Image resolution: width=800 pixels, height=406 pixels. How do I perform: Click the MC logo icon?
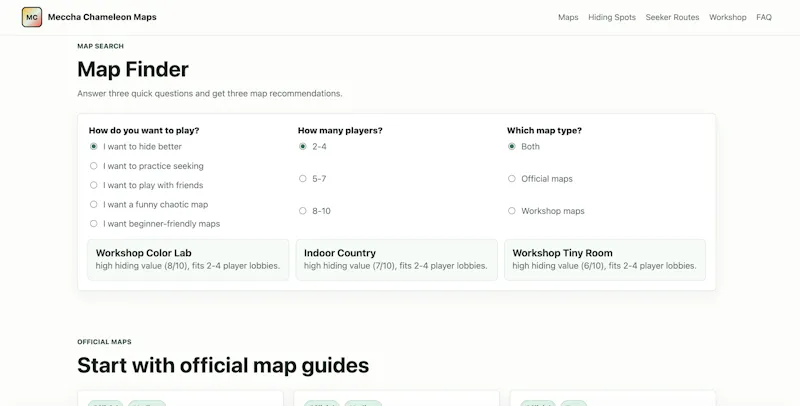point(32,17)
